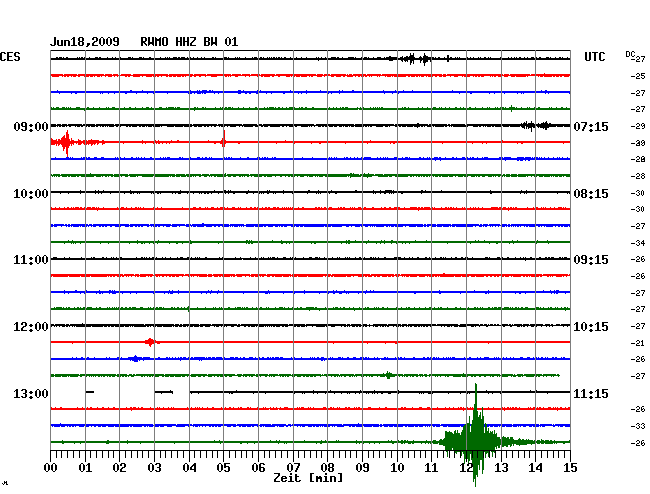Click the red spike at minute 05

point(224,140)
